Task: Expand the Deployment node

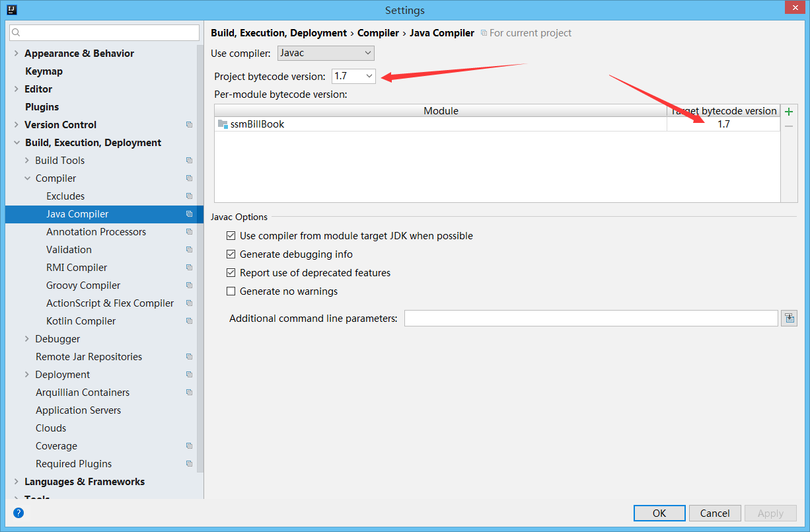Action: click(x=27, y=375)
